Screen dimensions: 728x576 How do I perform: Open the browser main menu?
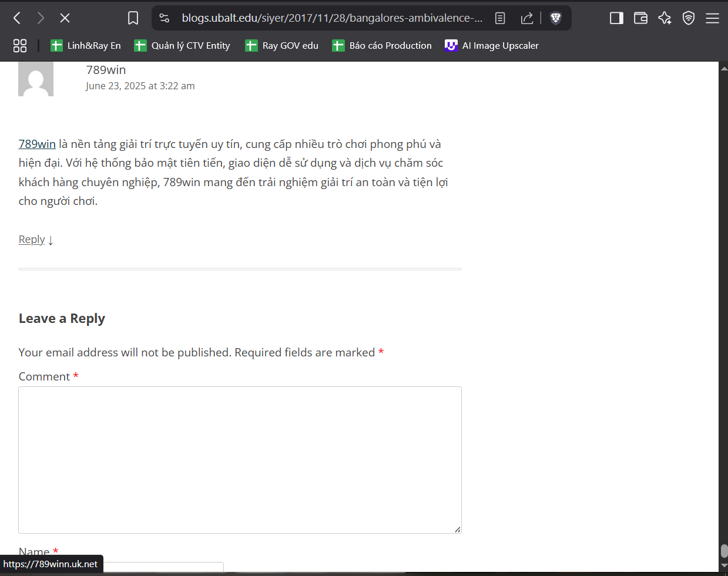(713, 18)
